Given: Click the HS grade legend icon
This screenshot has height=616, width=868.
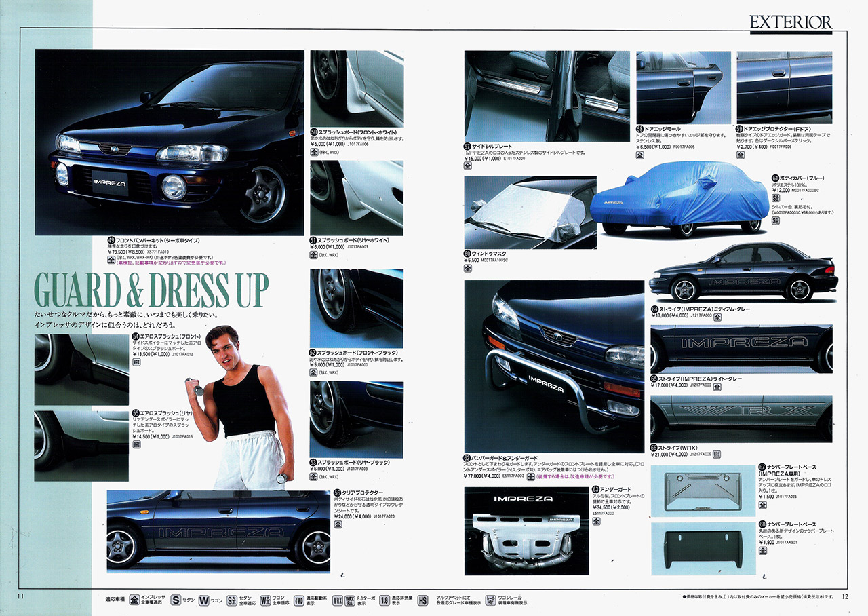Looking at the screenshot, I should click(x=423, y=600).
